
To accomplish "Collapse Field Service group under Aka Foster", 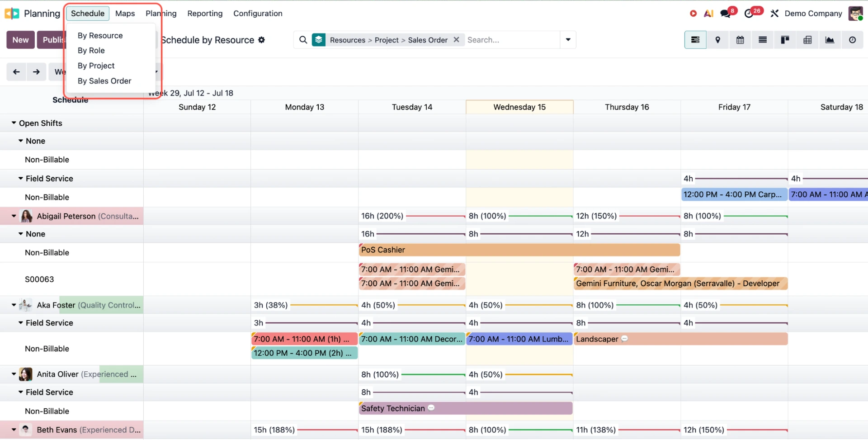I will 20,323.
